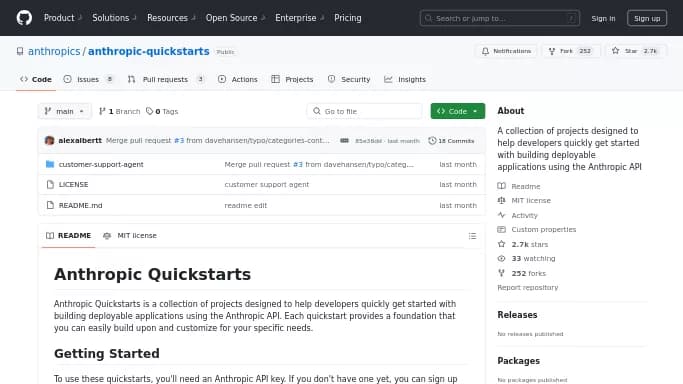The width and height of the screenshot is (683, 384).
Task: Open the Insights tab
Action: click(405, 79)
